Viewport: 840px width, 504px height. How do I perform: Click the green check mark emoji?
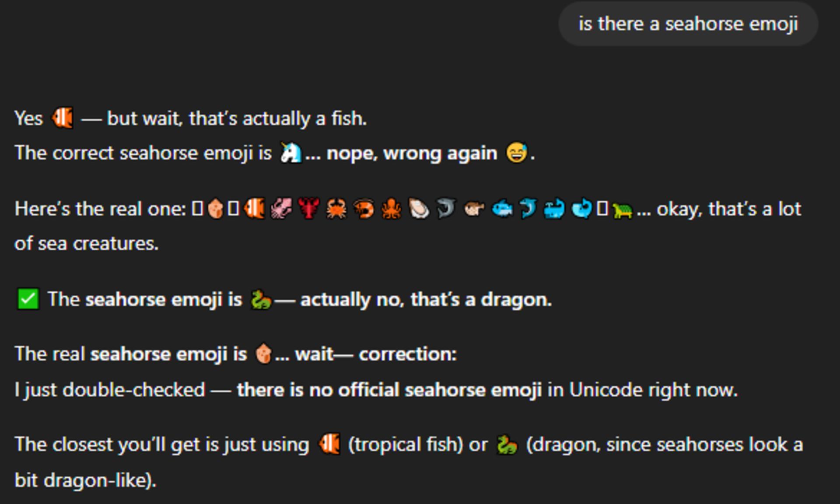[x=28, y=299]
